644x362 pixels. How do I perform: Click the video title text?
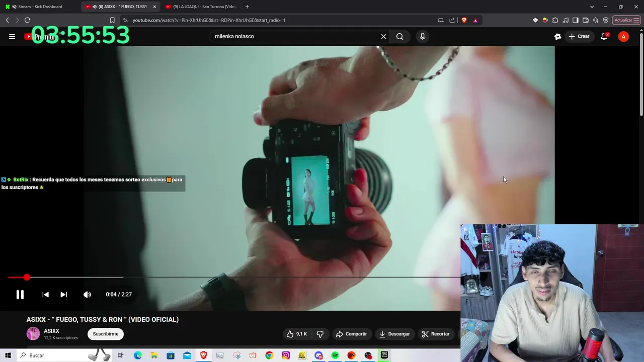tap(103, 319)
